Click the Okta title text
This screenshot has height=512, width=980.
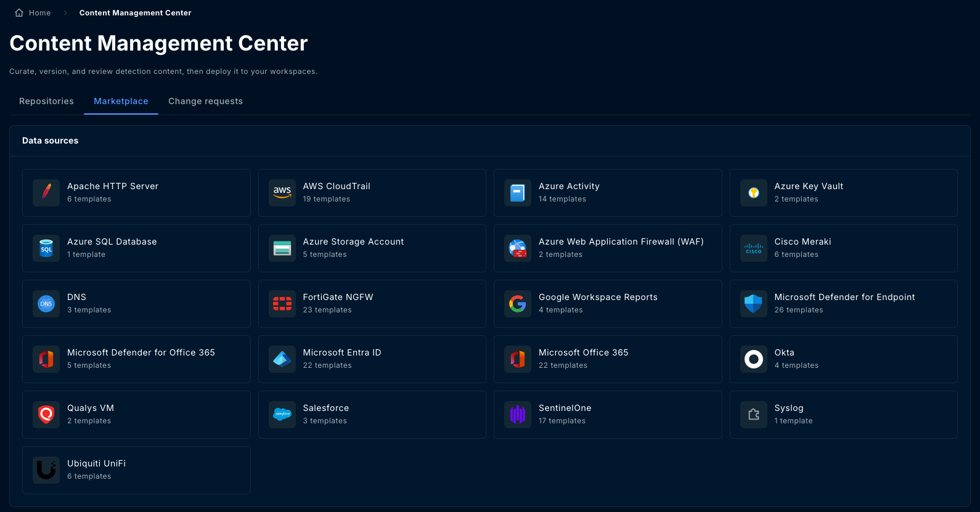[784, 352]
